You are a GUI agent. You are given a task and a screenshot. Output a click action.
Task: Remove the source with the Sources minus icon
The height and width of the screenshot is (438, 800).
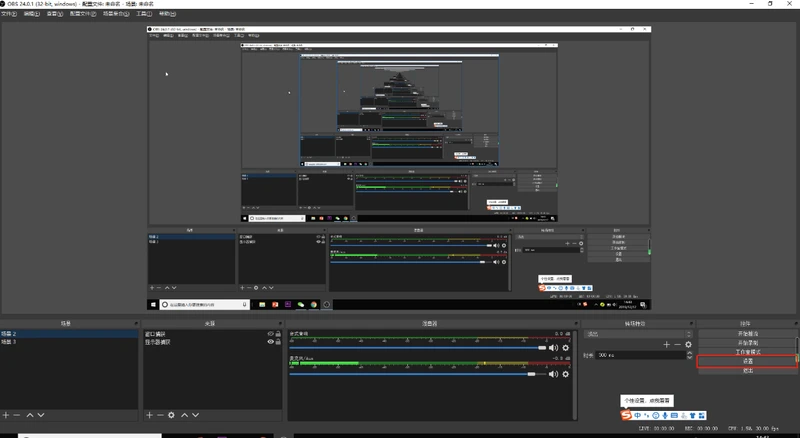(x=160, y=415)
